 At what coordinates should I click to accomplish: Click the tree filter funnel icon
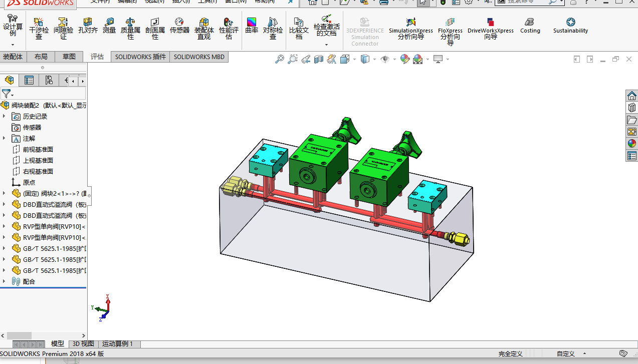coord(6,93)
